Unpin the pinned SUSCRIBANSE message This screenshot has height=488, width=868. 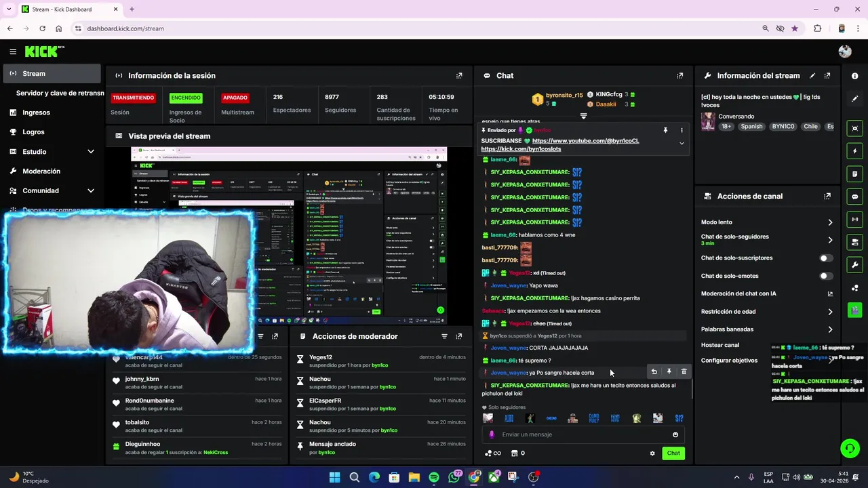pyautogui.click(x=665, y=130)
